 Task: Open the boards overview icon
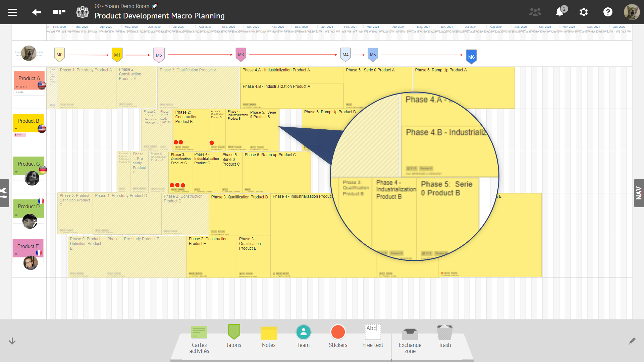tap(59, 12)
